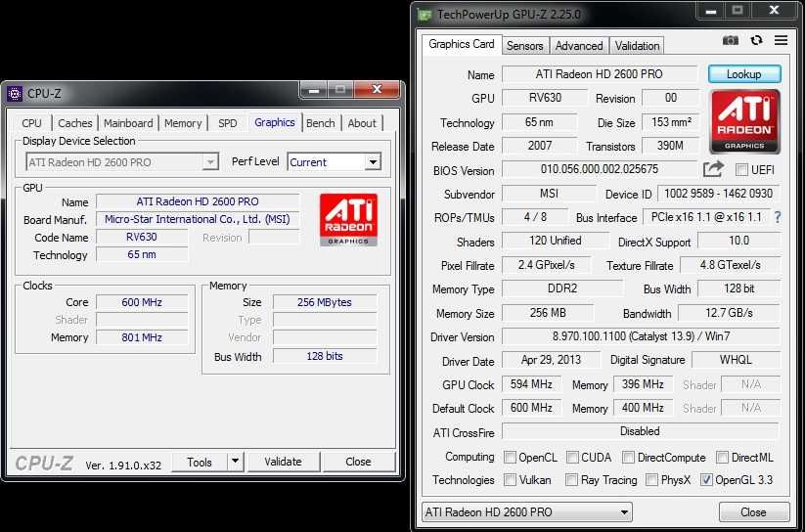Click the CPU-Z title bar icon
Screen dimensions: 805x532
[15, 94]
